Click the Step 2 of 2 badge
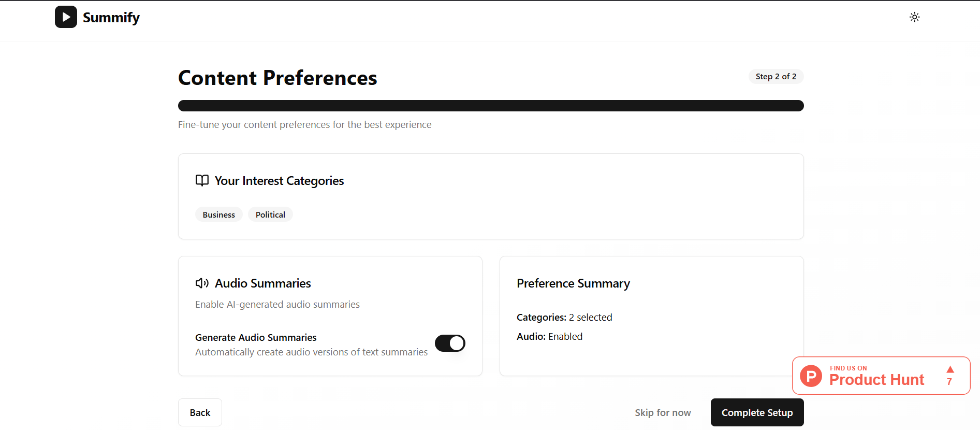The height and width of the screenshot is (430, 980). click(776, 76)
